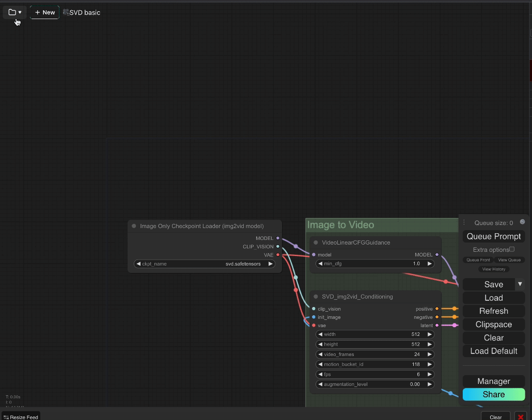Select the SVD basic workflow tab
This screenshot has height=420, width=532.
point(82,12)
